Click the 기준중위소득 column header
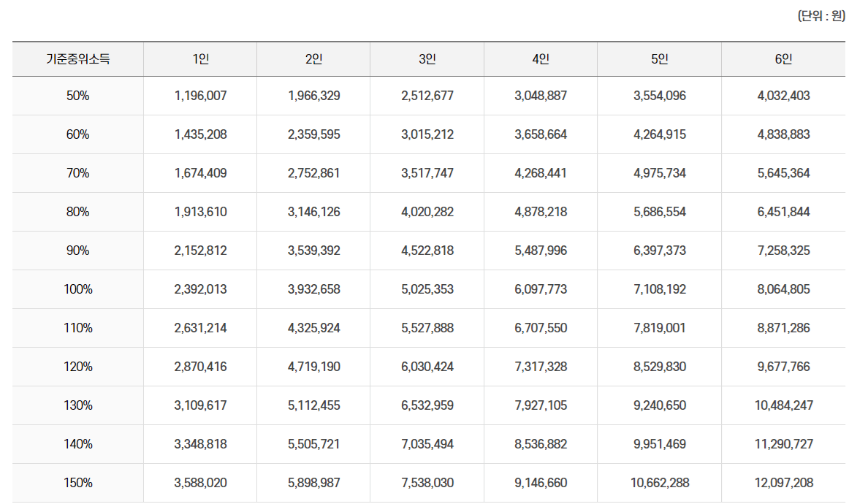849x504 pixels. click(x=78, y=59)
